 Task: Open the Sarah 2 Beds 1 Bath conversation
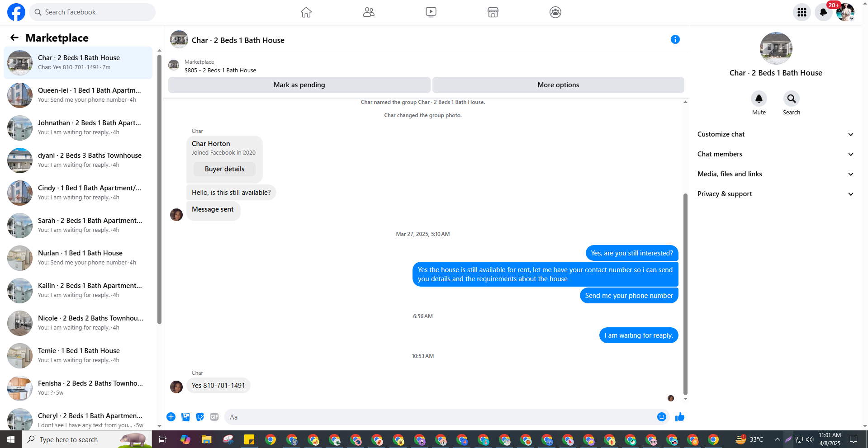[78, 225]
